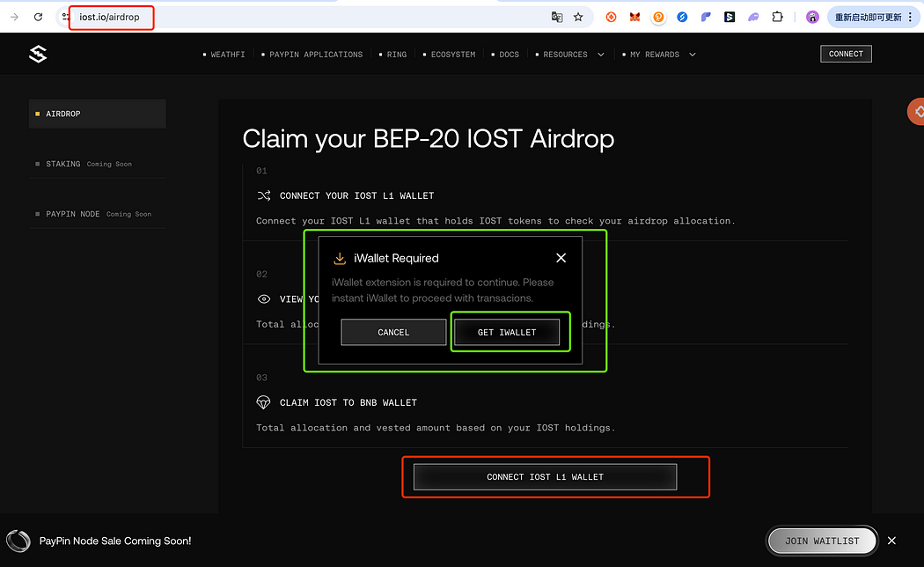Click the iWallet Required dialog title

point(396,258)
